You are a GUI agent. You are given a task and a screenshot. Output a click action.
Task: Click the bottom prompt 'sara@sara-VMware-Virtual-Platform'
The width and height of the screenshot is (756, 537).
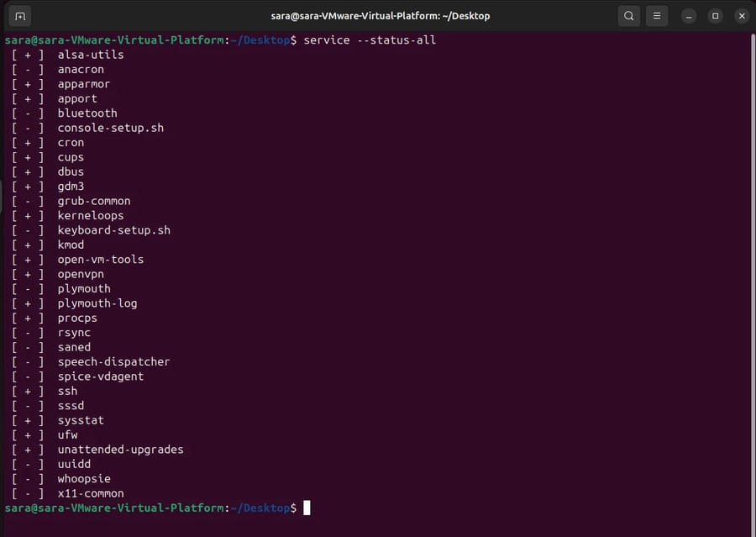coord(114,508)
